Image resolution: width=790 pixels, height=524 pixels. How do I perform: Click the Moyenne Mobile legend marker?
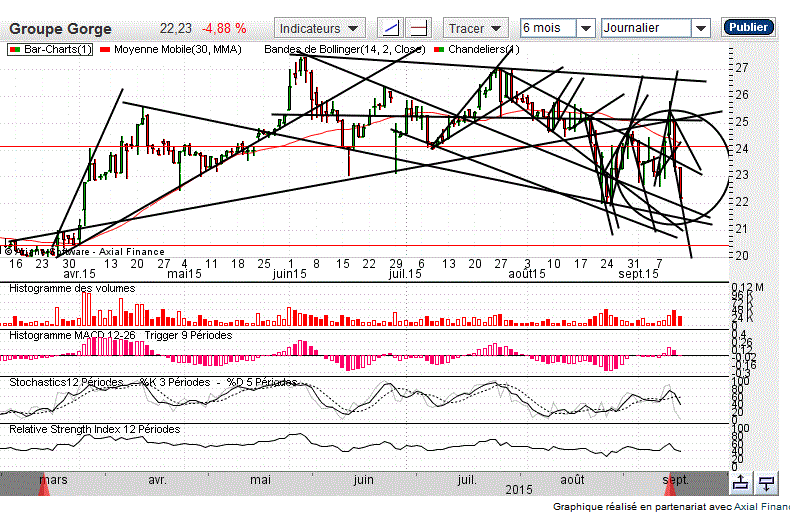[x=107, y=49]
